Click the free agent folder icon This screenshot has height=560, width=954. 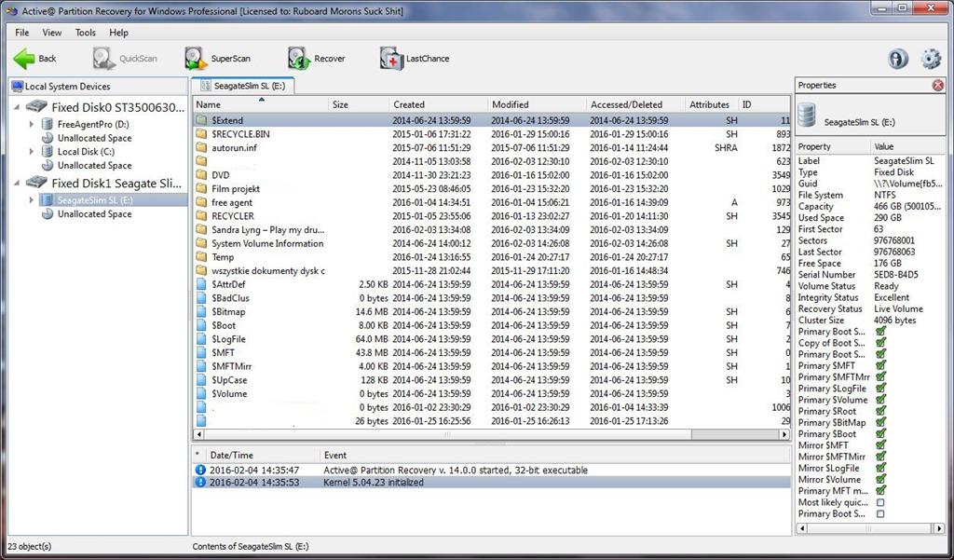pyautogui.click(x=201, y=203)
